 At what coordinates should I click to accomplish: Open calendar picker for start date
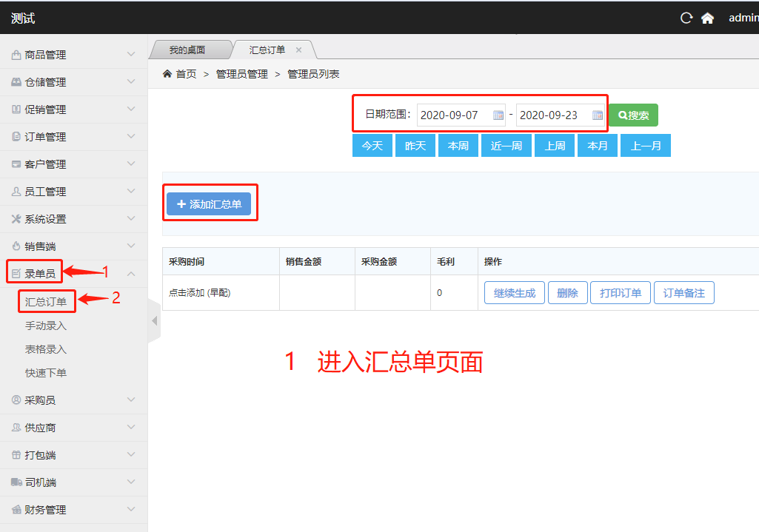[498, 115]
